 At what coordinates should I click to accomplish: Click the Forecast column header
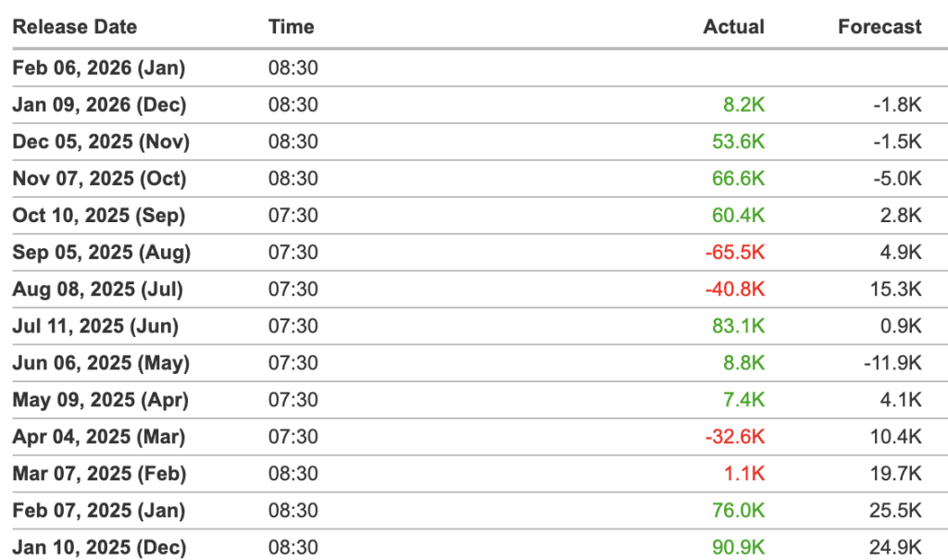pyautogui.click(x=879, y=27)
